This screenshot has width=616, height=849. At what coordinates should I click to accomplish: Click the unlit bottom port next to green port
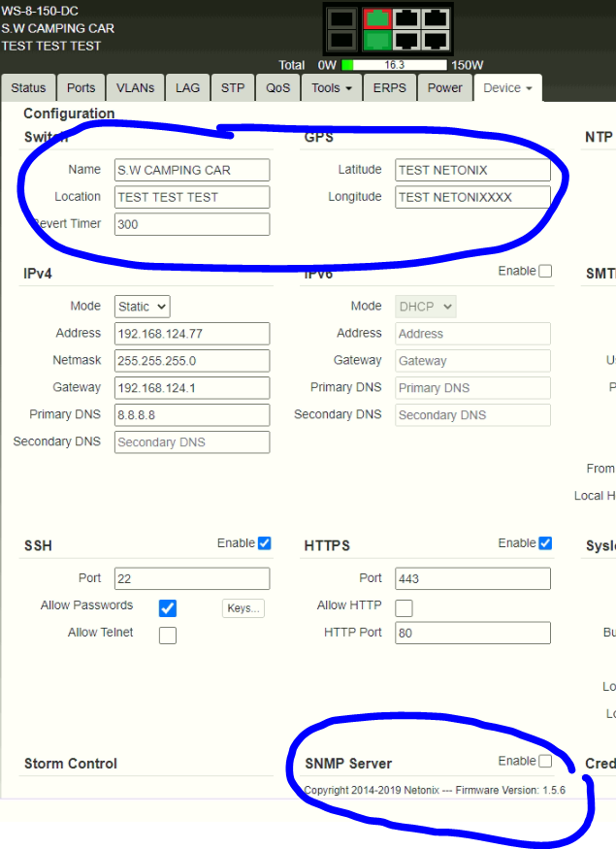point(406,40)
